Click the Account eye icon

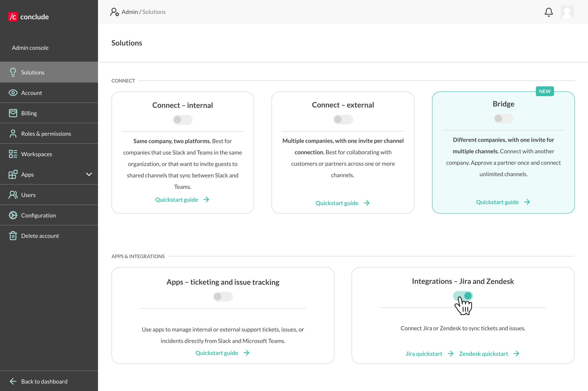point(13,93)
